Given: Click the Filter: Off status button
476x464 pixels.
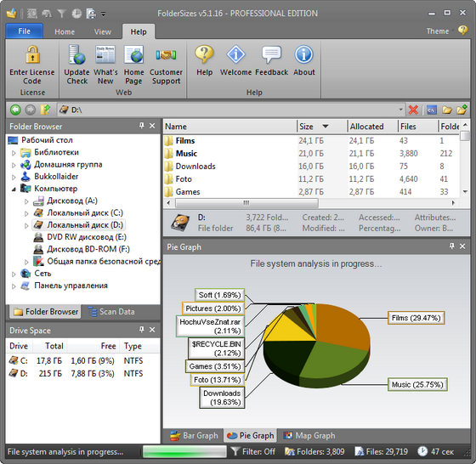Looking at the screenshot, I should tap(253, 452).
